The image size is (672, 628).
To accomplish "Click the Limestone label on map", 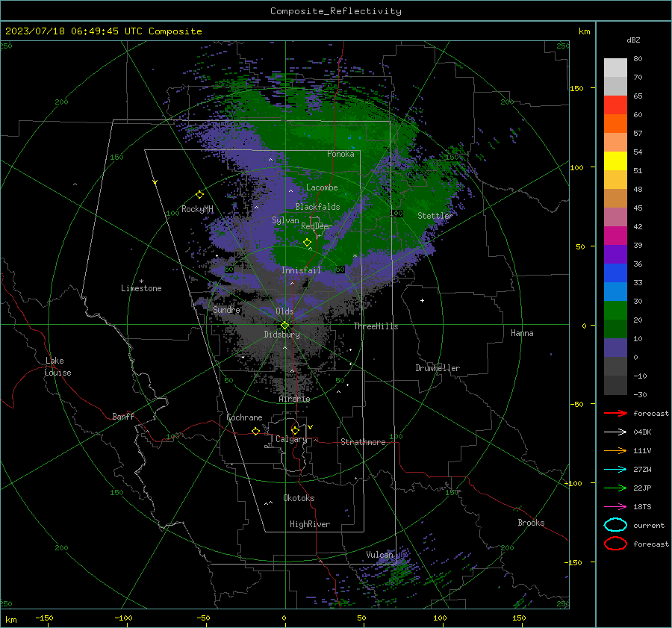I will tap(141, 288).
